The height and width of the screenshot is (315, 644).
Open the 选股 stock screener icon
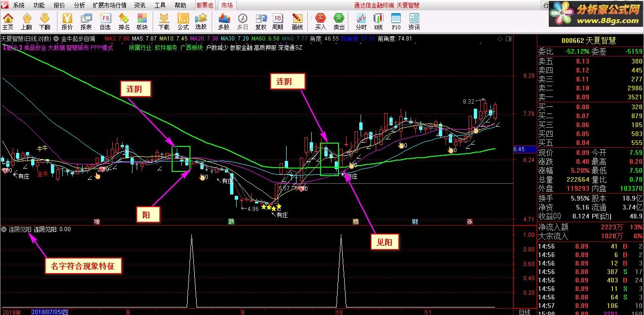click(x=201, y=22)
